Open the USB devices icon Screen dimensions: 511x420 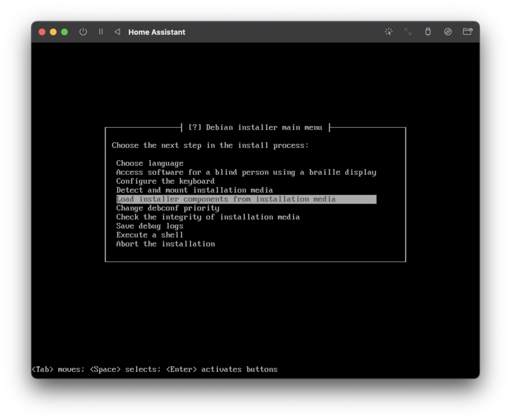[428, 31]
